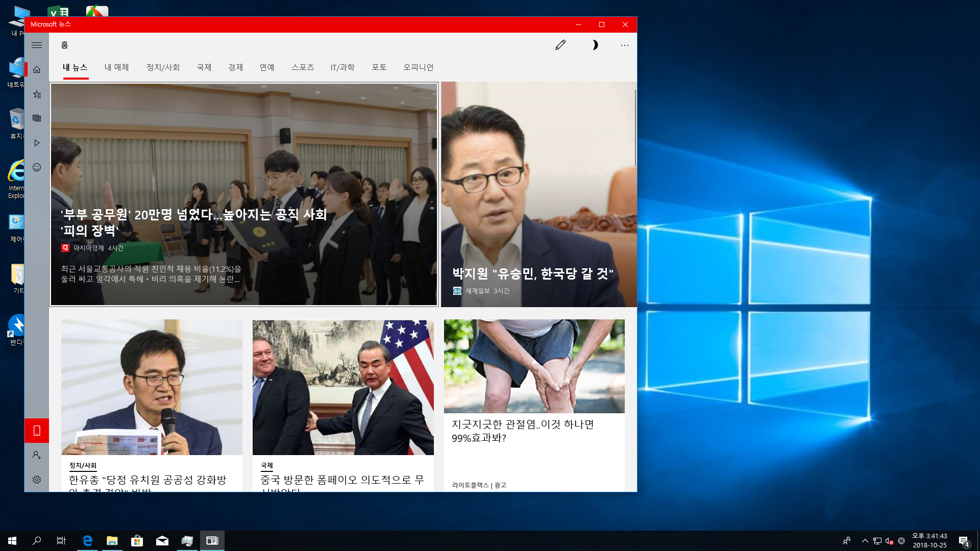Switch to the IT/과학 tab
The image size is (980, 551).
(x=342, y=67)
